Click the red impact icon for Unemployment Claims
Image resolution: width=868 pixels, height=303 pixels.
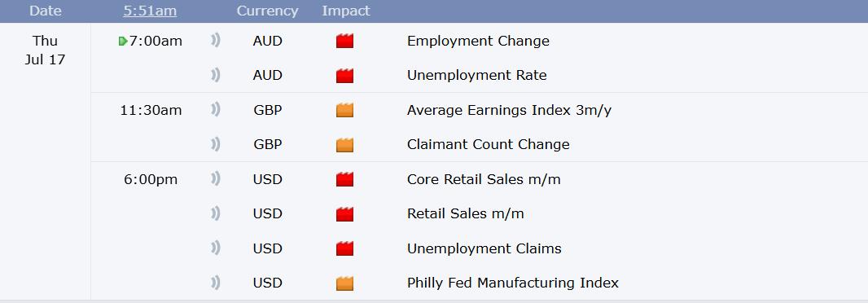[344, 248]
